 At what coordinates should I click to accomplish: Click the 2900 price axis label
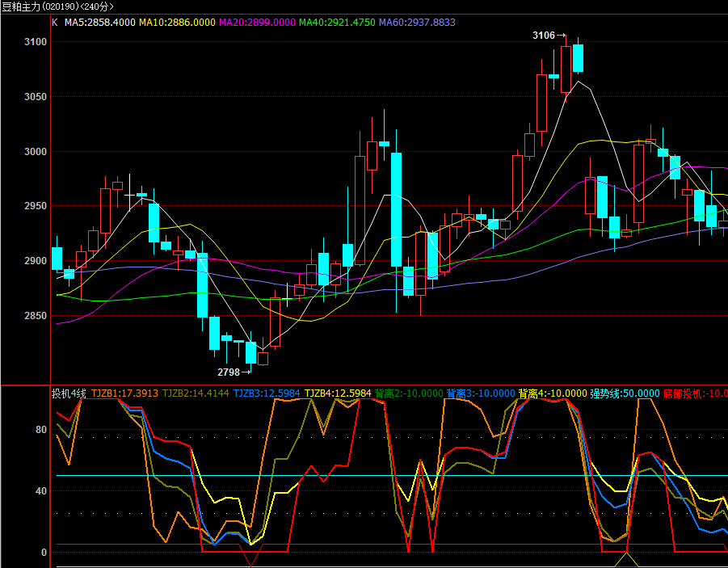[x=36, y=260]
